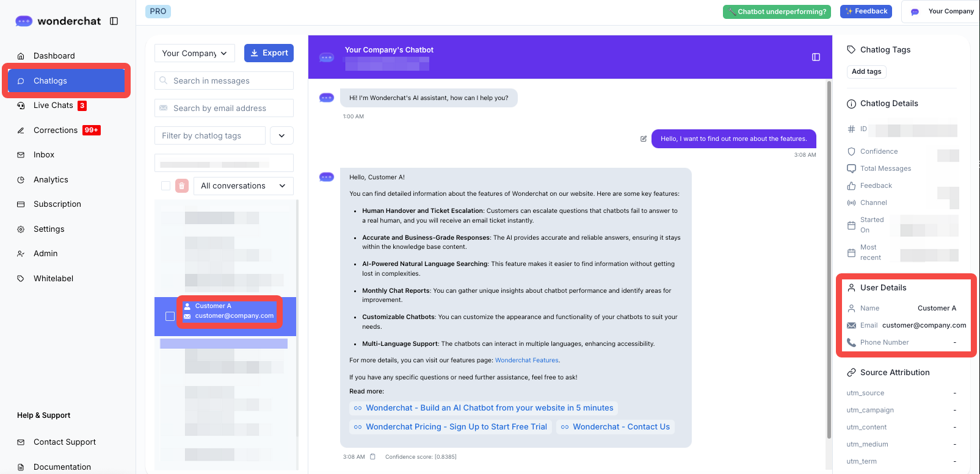The width and height of the screenshot is (980, 474).
Task: Tick the Customer A conversation checkbox
Action: (x=170, y=316)
